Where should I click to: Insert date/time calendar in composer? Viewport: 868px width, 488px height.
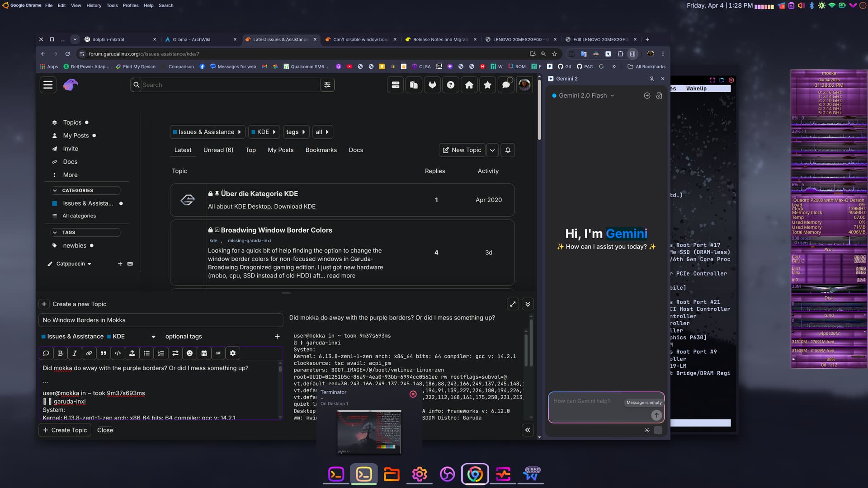coord(204,353)
